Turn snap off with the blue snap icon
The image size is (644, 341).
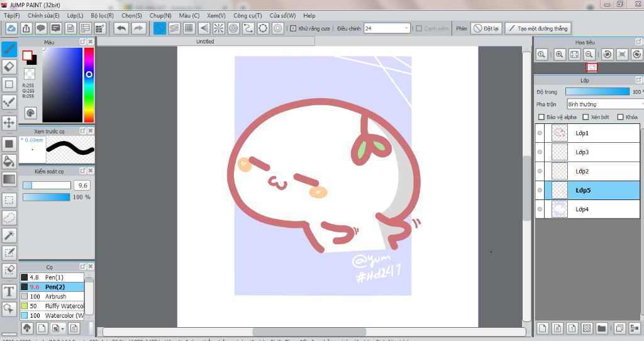tap(160, 28)
